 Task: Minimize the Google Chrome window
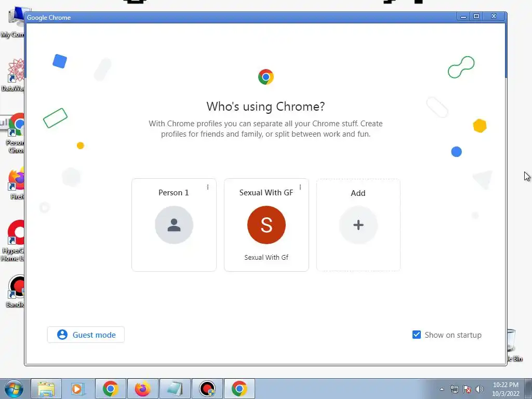click(x=463, y=16)
